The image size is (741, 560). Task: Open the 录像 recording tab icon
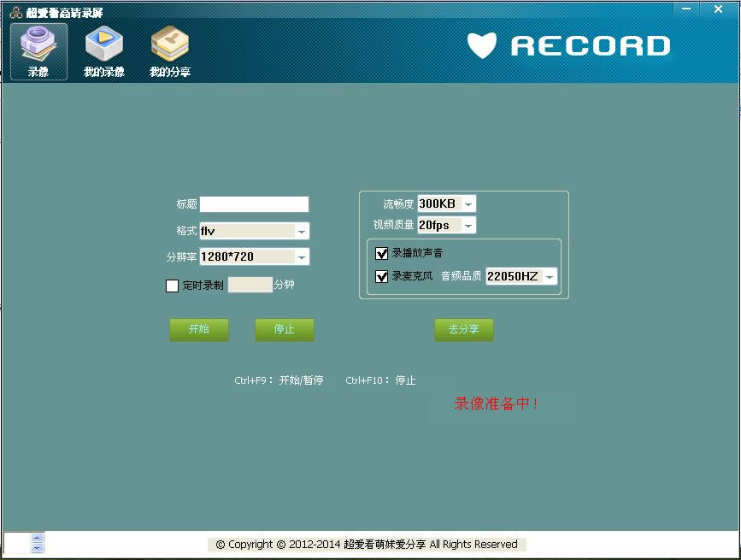coord(38,51)
